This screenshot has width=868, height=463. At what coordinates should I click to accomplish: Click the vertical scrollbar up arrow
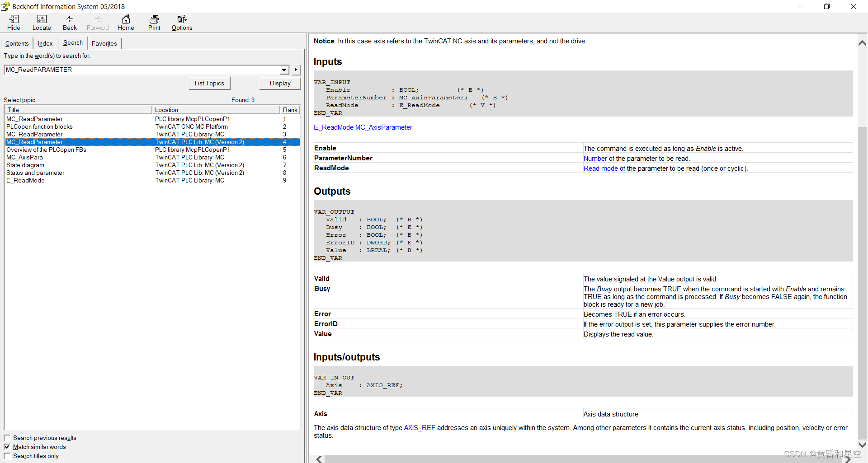click(x=862, y=43)
